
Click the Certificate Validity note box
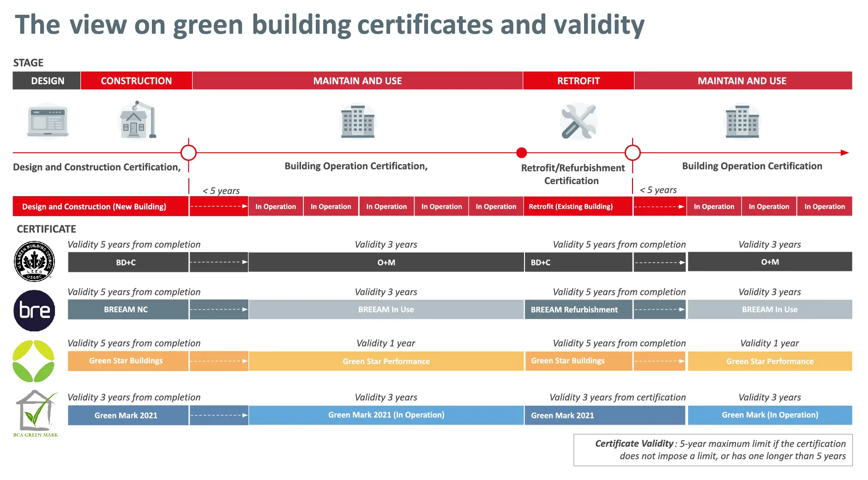(713, 450)
